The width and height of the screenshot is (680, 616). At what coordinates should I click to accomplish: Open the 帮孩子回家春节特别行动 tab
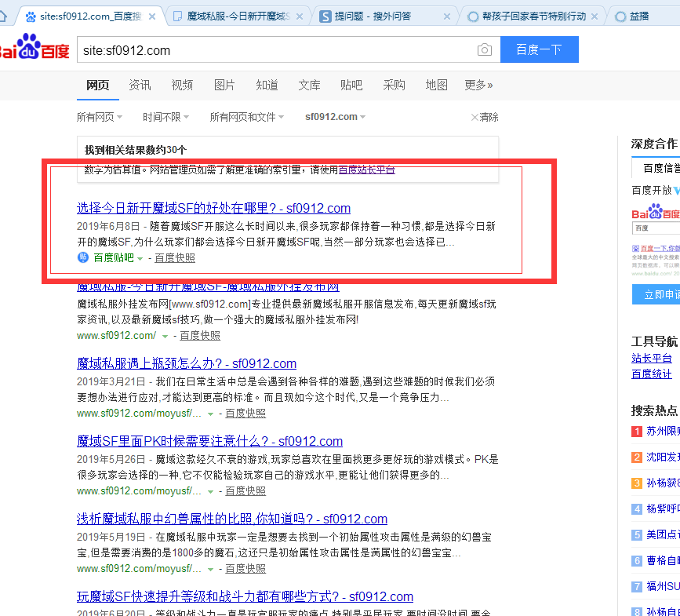(533, 16)
